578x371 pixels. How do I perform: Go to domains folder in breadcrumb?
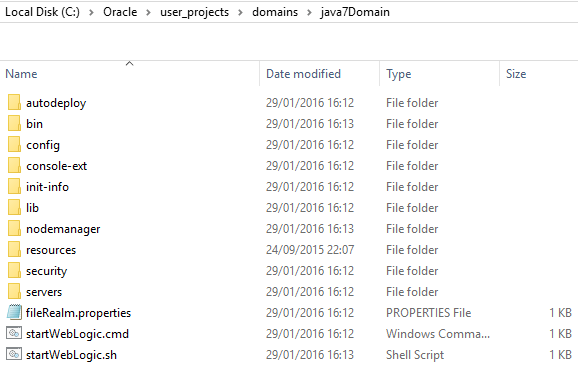(275, 12)
